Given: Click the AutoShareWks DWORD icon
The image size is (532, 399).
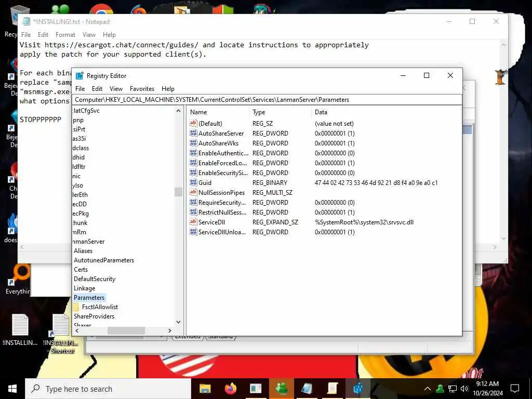Looking at the screenshot, I should 193,143.
